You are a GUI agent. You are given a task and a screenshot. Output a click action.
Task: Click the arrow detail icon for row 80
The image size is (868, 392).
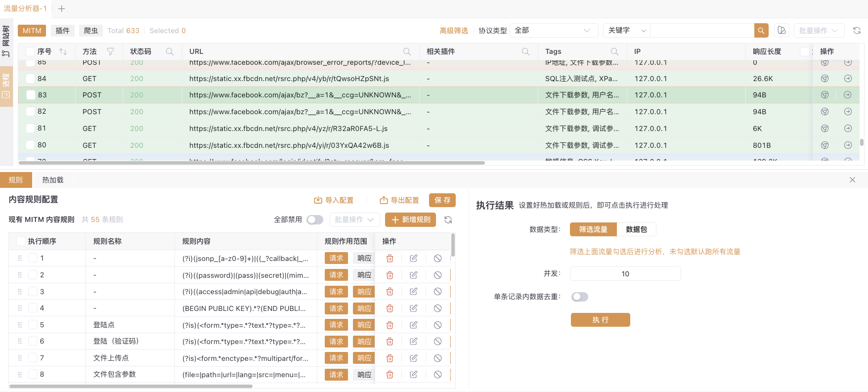tap(848, 145)
